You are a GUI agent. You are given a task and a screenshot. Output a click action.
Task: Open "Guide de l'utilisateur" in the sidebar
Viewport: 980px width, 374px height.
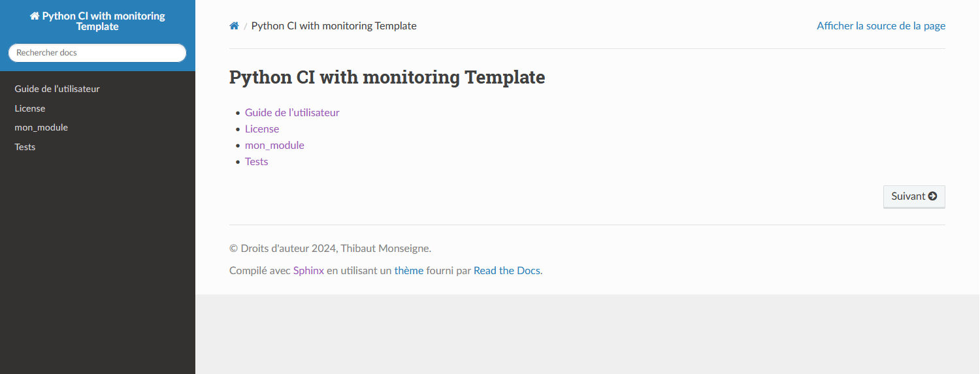(x=57, y=89)
